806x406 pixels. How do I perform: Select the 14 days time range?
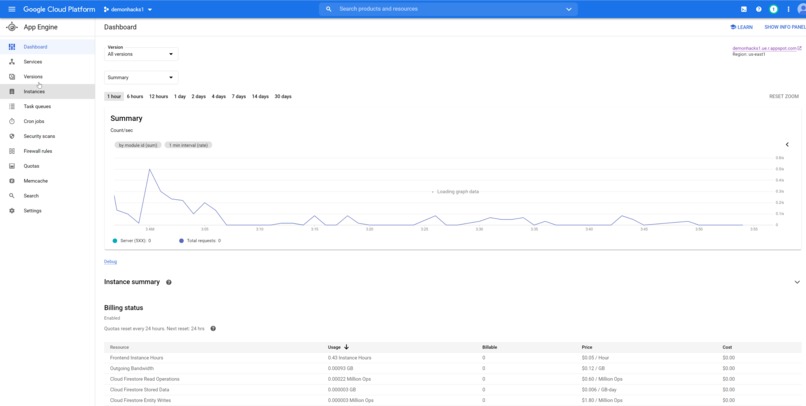pyautogui.click(x=260, y=96)
